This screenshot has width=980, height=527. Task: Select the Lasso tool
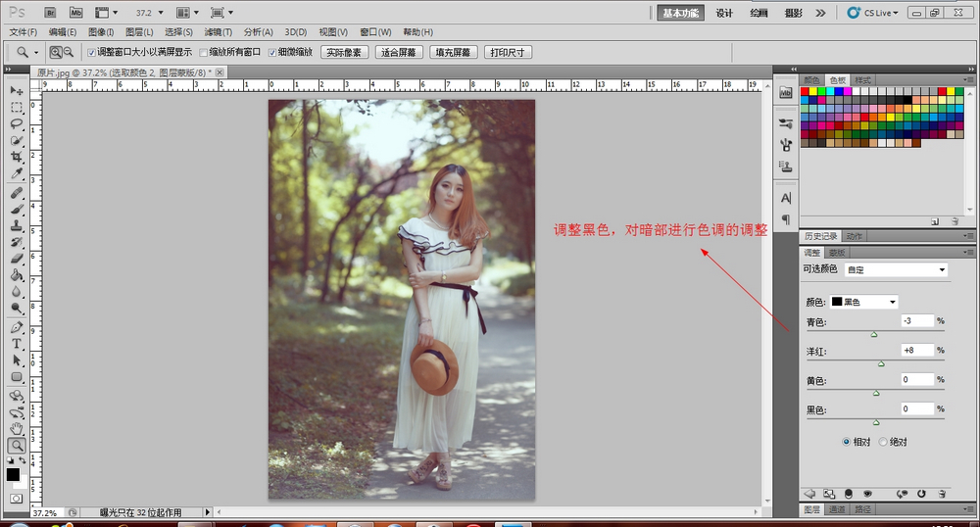tap(16, 123)
